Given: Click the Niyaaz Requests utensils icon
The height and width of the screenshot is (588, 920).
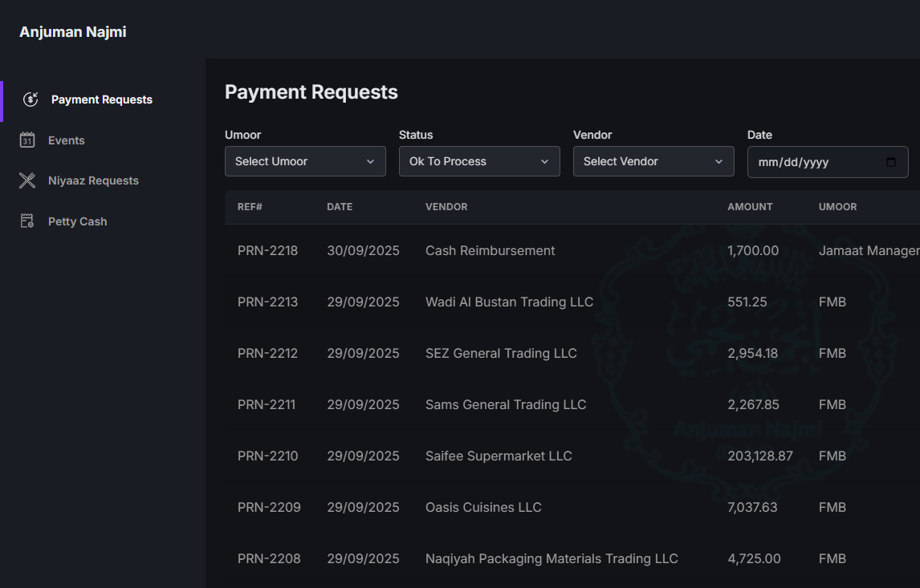Looking at the screenshot, I should pyautogui.click(x=26, y=180).
